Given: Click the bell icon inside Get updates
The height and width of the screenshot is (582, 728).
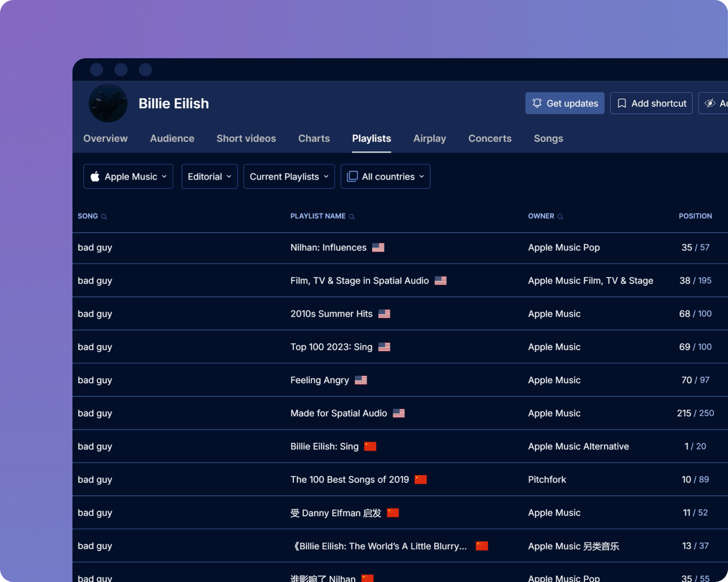Looking at the screenshot, I should pos(537,103).
